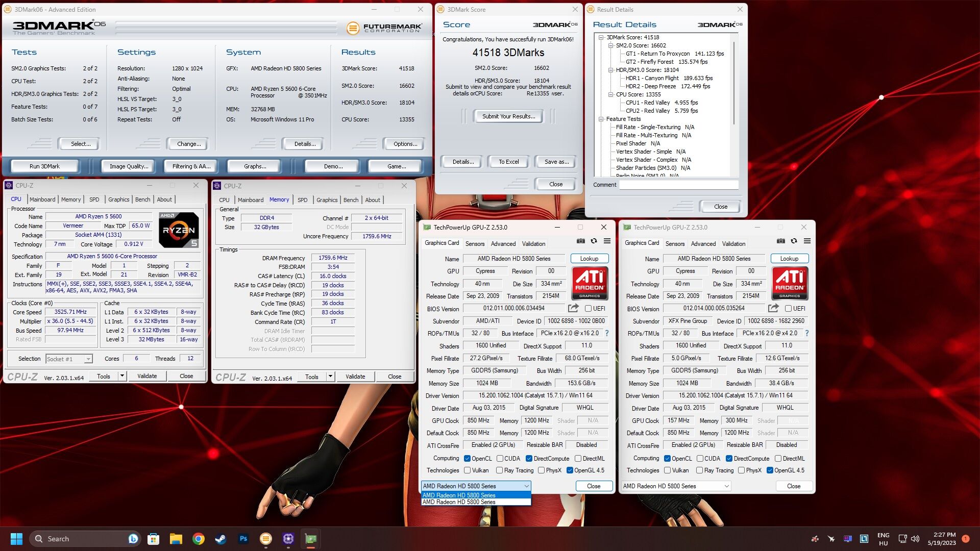This screenshot has height=551, width=980.
Task: Open Steam from taskbar
Action: (221, 539)
